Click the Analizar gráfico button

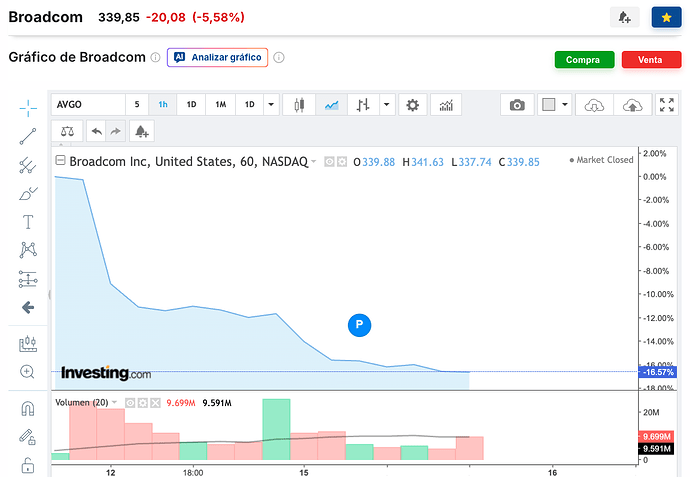(x=217, y=57)
